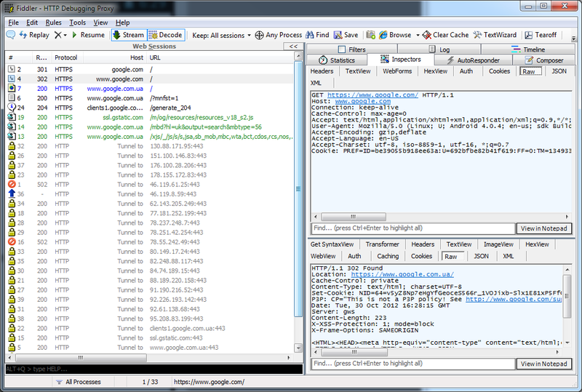Open the Tools menu
This screenshot has height=392, width=582.
77,23
